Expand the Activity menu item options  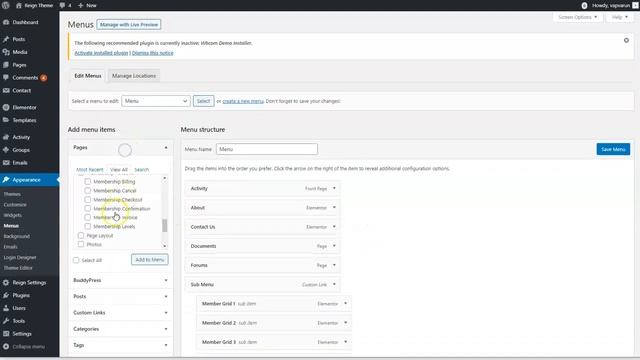pyautogui.click(x=334, y=188)
